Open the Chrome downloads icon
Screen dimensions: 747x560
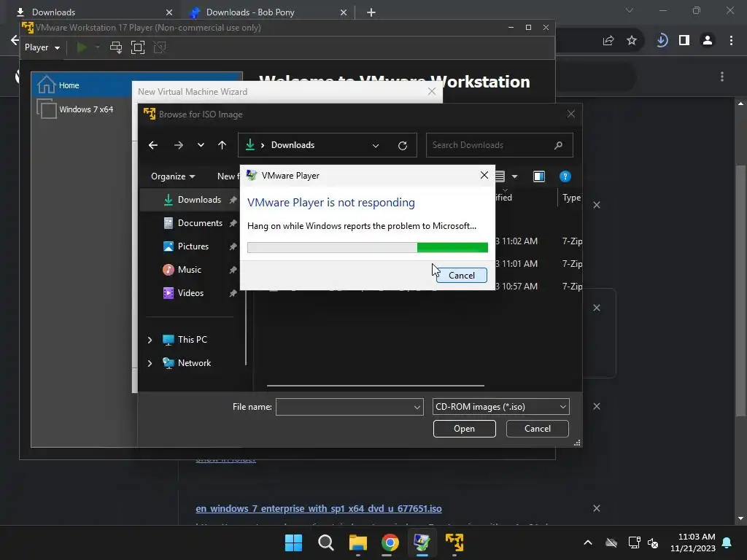tap(662, 41)
